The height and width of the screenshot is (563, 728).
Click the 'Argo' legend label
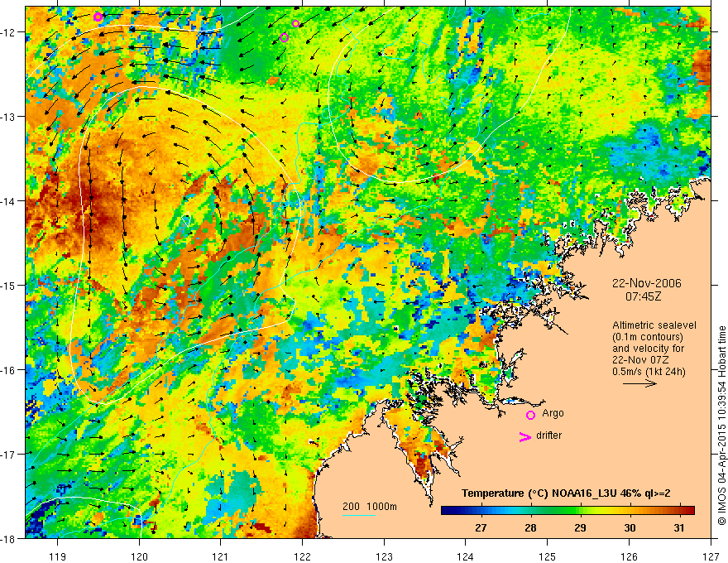(x=553, y=413)
